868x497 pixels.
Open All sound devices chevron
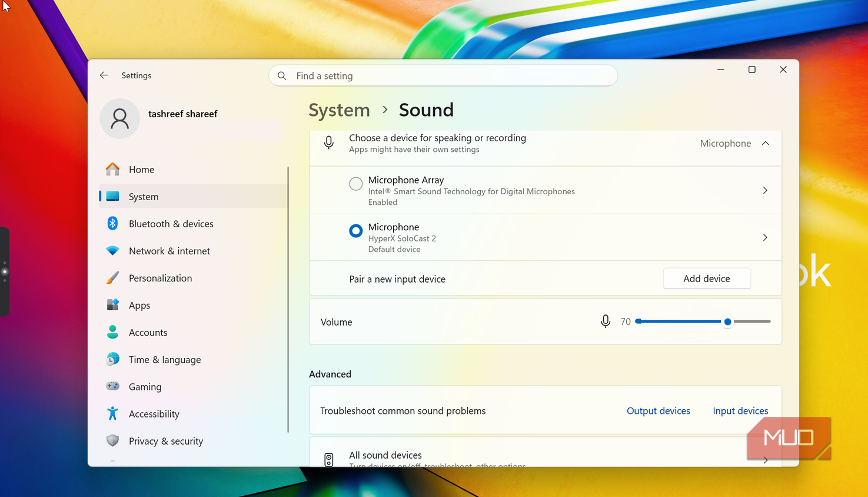pyautogui.click(x=765, y=460)
